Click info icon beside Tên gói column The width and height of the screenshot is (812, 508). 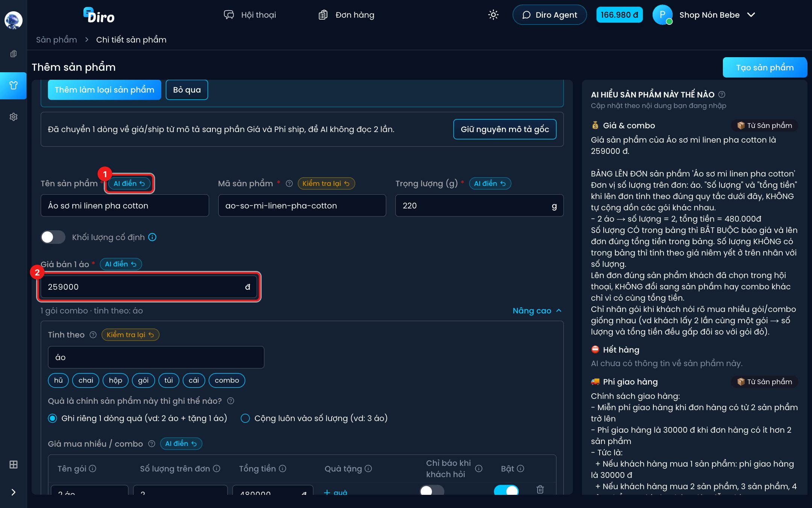(93, 468)
